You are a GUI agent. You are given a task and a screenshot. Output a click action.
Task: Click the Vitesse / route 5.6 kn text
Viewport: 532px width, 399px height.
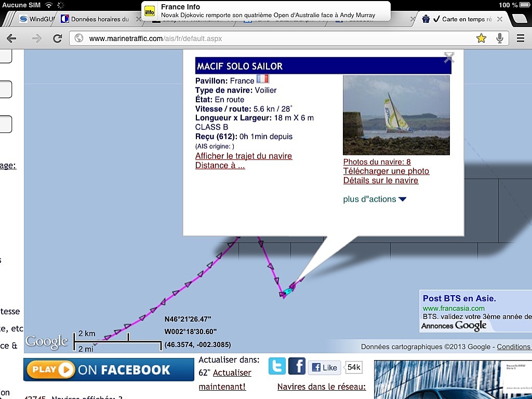[244, 109]
